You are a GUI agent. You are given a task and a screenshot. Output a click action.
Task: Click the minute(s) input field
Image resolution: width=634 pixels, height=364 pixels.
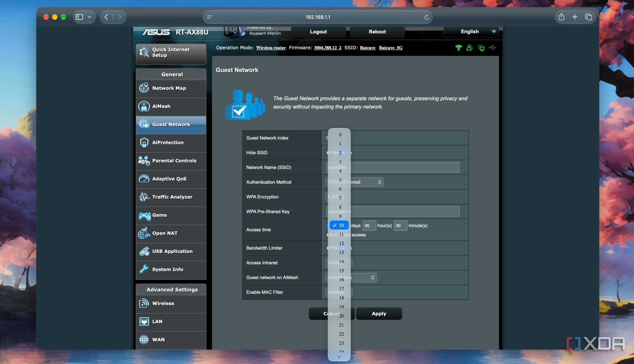pyautogui.click(x=400, y=226)
